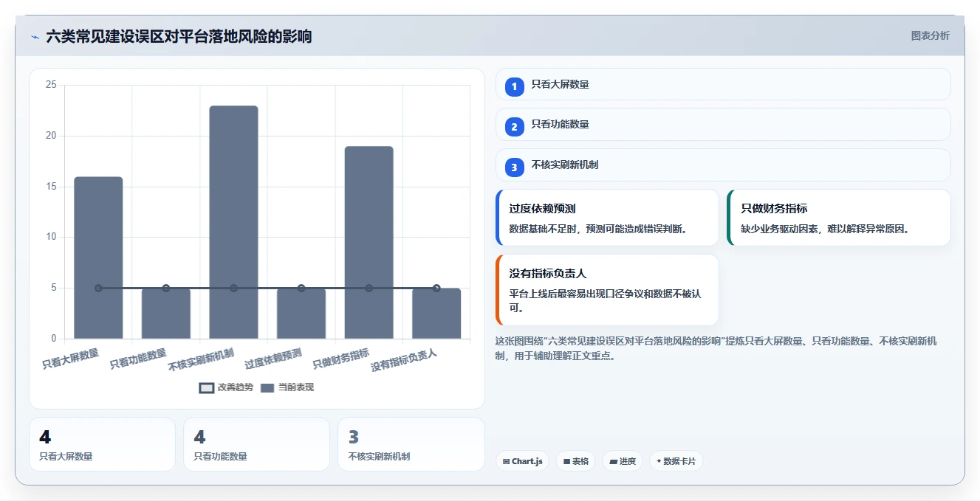
Task: Open the 没有指标负责人 card
Action: [607, 290]
